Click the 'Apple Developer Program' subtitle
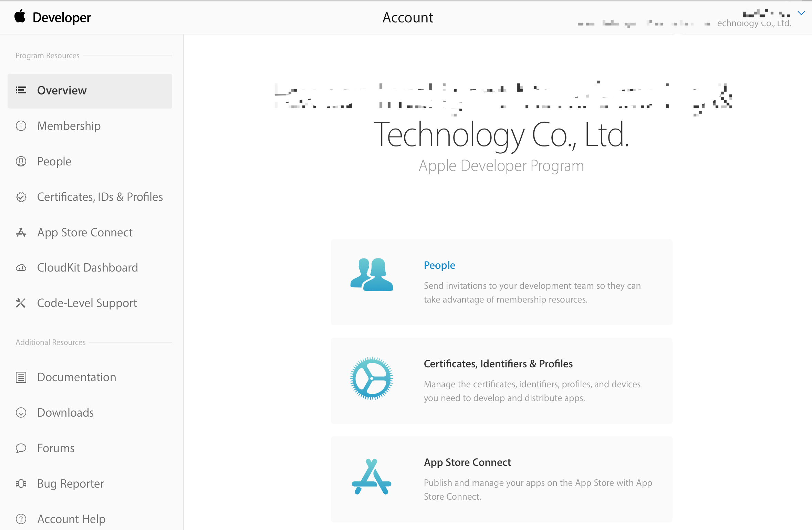The width and height of the screenshot is (812, 530). tap(501, 166)
